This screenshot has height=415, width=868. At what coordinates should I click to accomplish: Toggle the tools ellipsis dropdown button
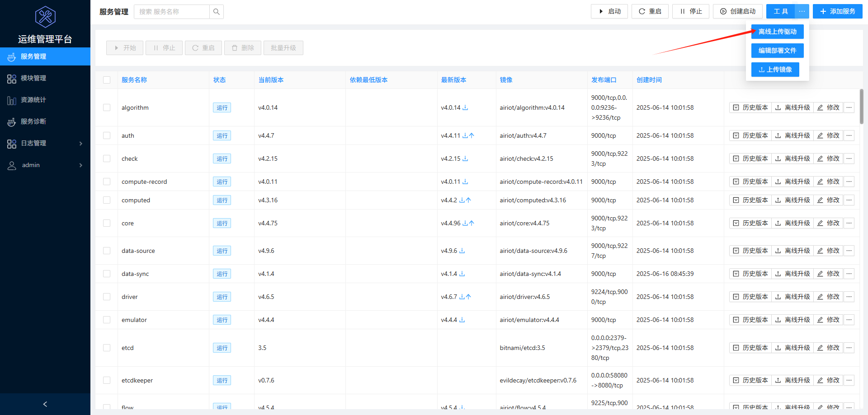(802, 11)
